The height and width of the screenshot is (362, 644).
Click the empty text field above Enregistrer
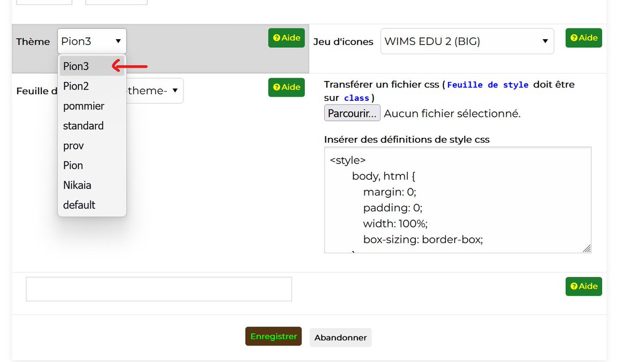coord(159,289)
